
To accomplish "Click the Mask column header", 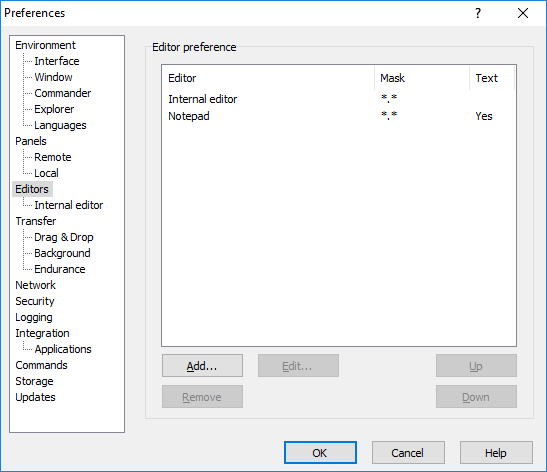I will 422,78.
